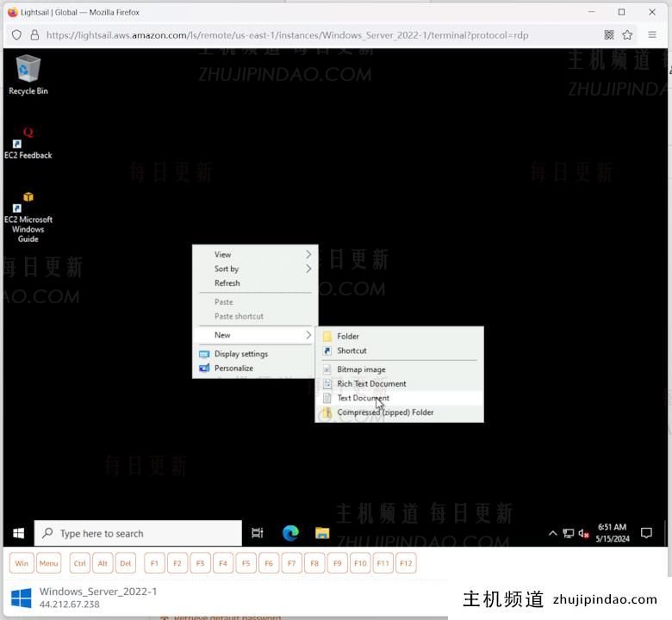Click the QR code icon in address bar
The height and width of the screenshot is (620, 672).
pyautogui.click(x=609, y=35)
